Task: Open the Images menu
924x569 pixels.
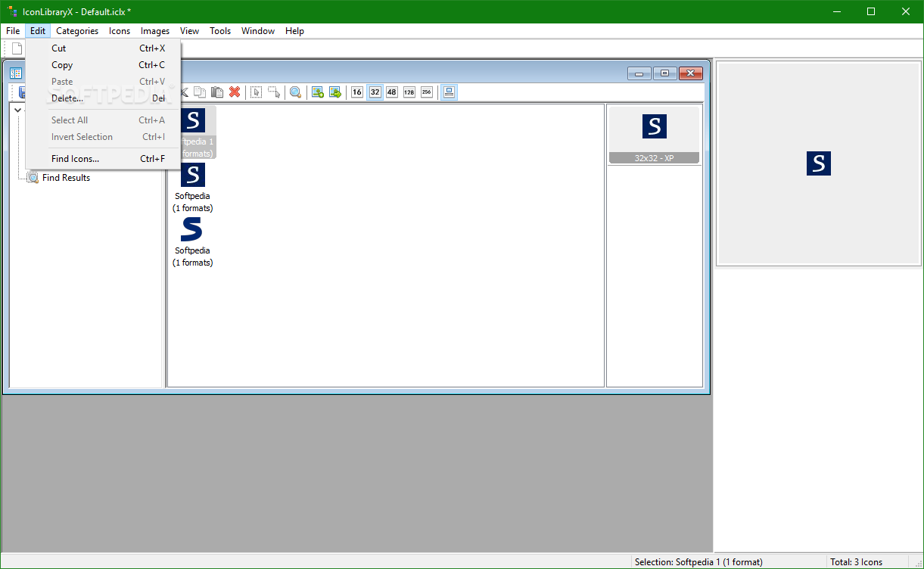Action: [x=155, y=31]
